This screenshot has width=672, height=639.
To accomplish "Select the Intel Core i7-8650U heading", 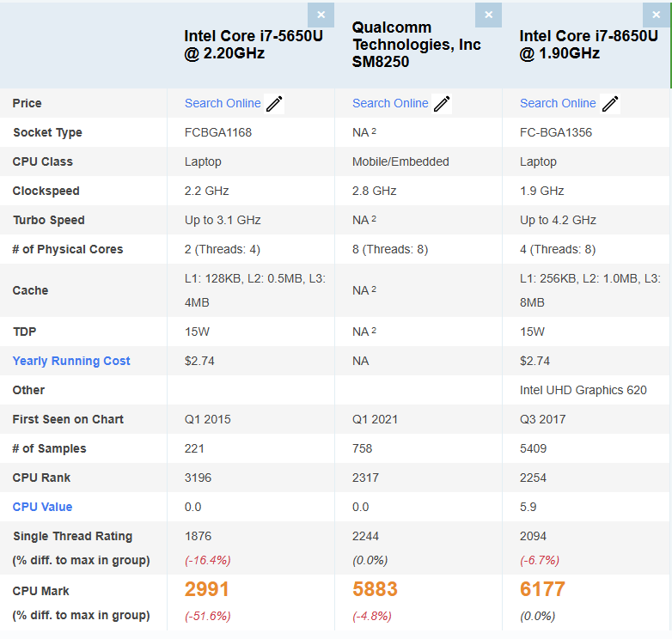I will tap(589, 45).
